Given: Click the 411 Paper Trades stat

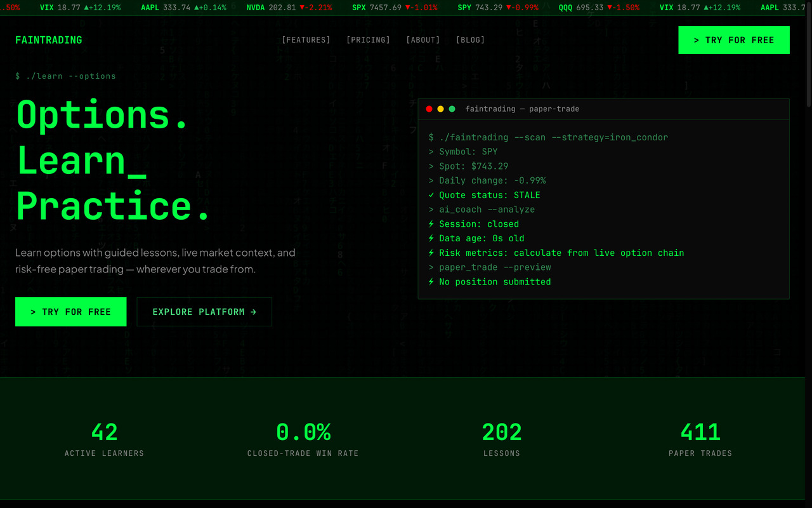Looking at the screenshot, I should [x=700, y=439].
